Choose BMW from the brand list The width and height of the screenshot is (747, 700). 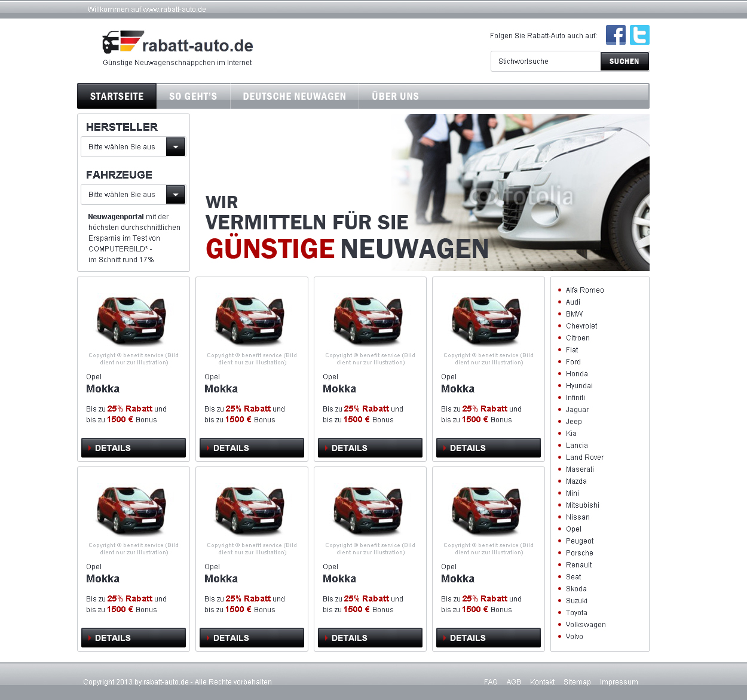click(574, 314)
